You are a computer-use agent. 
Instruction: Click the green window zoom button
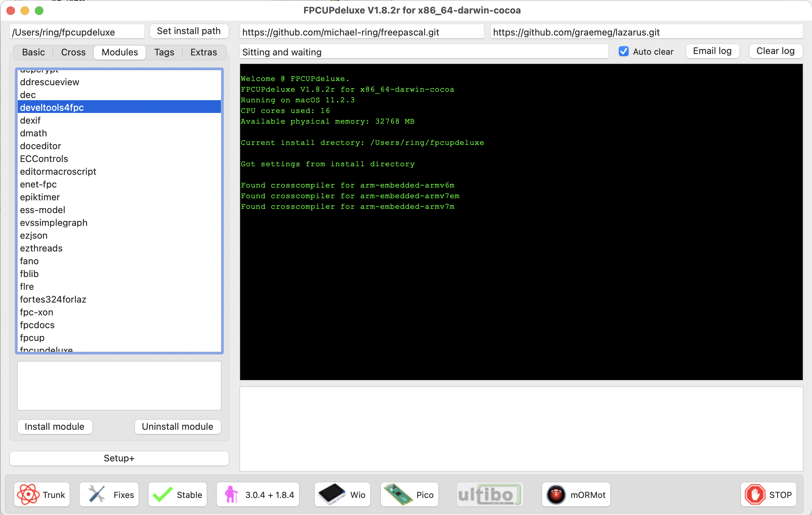pyautogui.click(x=39, y=11)
